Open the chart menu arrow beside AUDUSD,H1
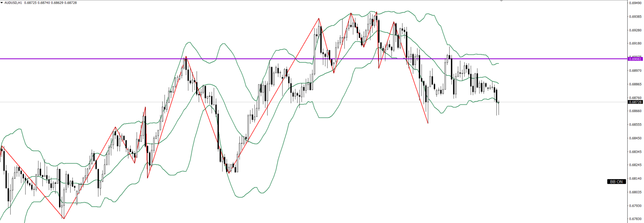This screenshot has width=644, height=223. pyautogui.click(x=2, y=3)
